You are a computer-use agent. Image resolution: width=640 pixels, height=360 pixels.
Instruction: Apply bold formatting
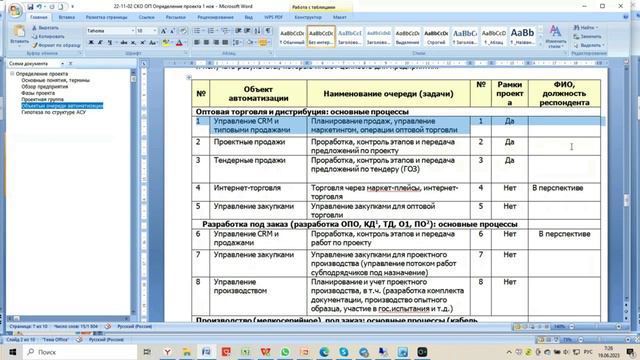coord(91,42)
